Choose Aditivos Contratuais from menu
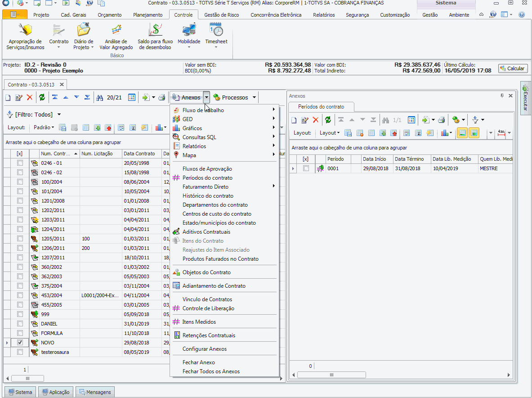Screen dimensions: 532x398 pos(206,232)
